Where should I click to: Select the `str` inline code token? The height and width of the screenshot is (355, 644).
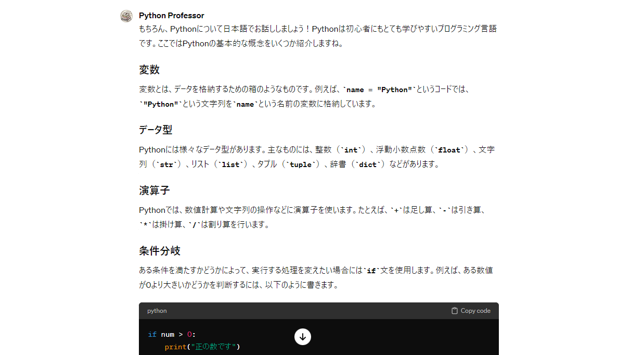[169, 164]
